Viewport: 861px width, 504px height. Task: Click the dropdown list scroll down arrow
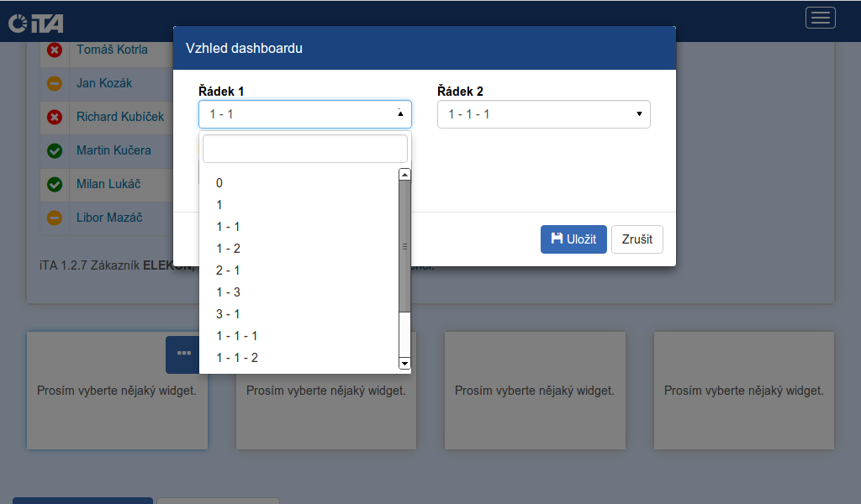click(404, 363)
